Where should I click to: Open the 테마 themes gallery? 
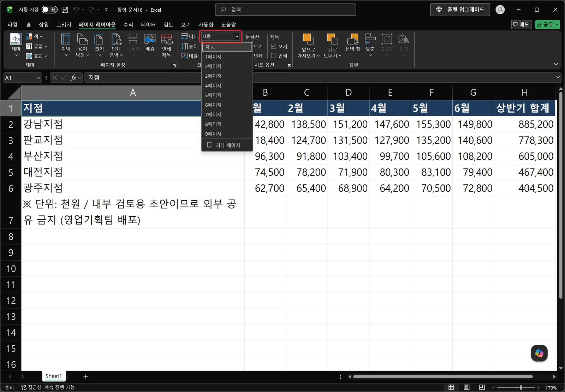16,45
